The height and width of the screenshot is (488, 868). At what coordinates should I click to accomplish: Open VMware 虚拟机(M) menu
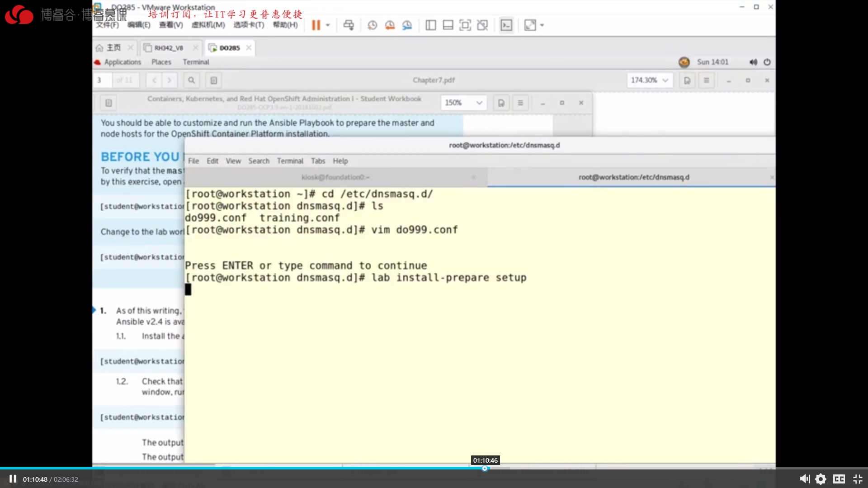click(208, 25)
